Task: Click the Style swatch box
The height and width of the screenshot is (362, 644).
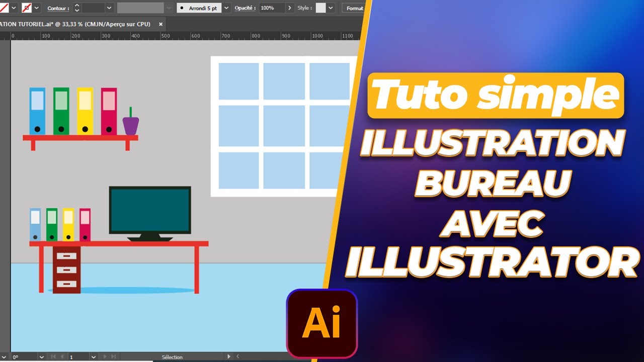Action: click(320, 8)
